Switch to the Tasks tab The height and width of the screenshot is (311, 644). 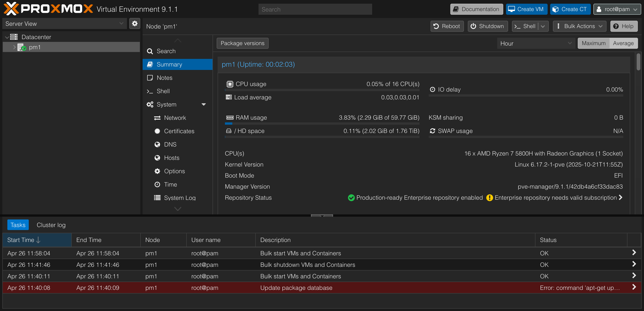(18, 225)
